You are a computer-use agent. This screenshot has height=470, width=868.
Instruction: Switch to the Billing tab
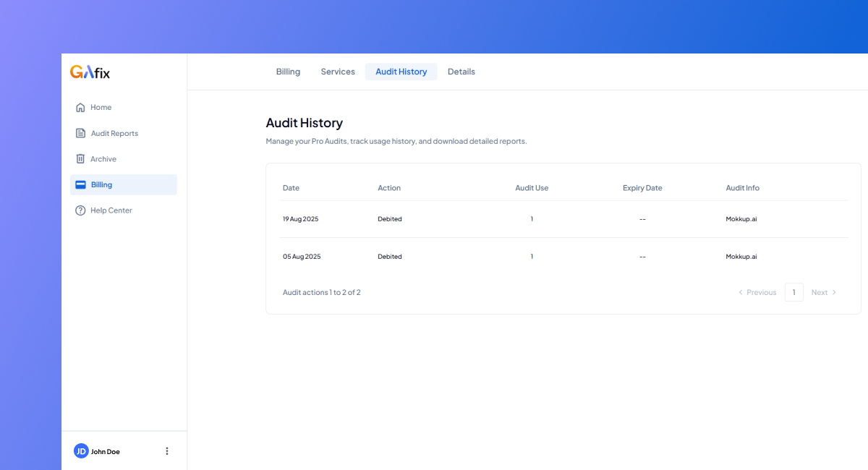288,72
